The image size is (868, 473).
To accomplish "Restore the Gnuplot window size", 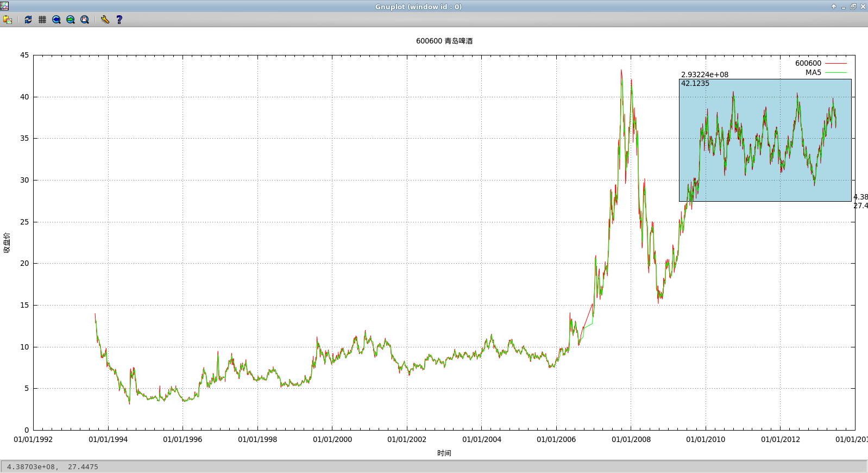I will pyautogui.click(x=853, y=7).
